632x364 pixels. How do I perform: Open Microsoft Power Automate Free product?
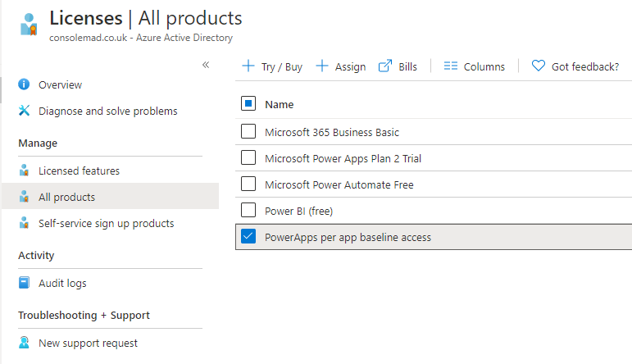[339, 184]
